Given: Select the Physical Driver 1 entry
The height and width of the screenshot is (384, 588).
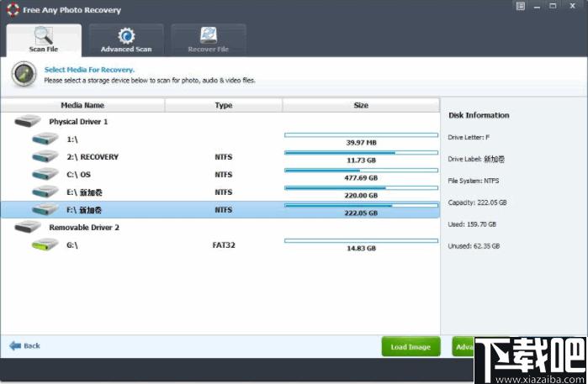Looking at the screenshot, I should point(220,121).
